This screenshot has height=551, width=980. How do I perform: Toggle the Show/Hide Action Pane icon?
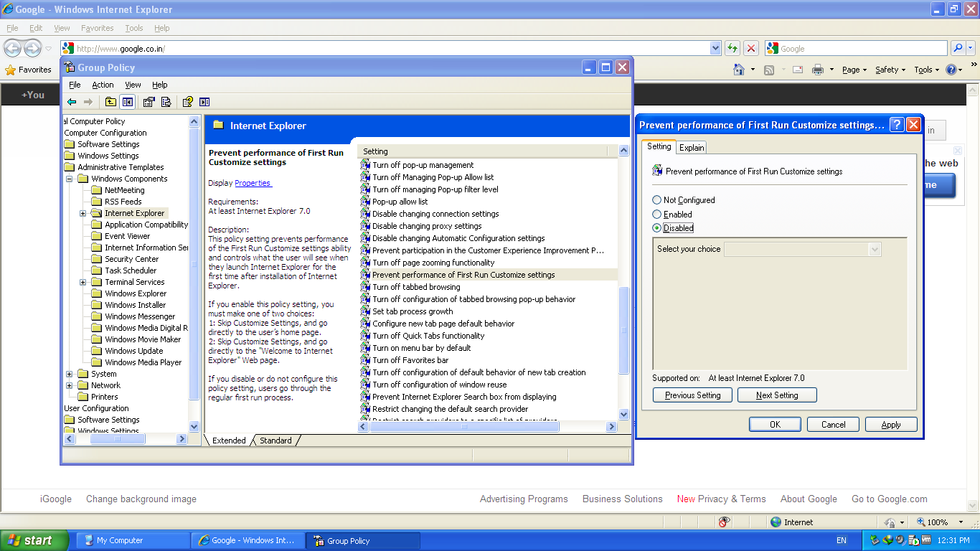click(x=204, y=102)
